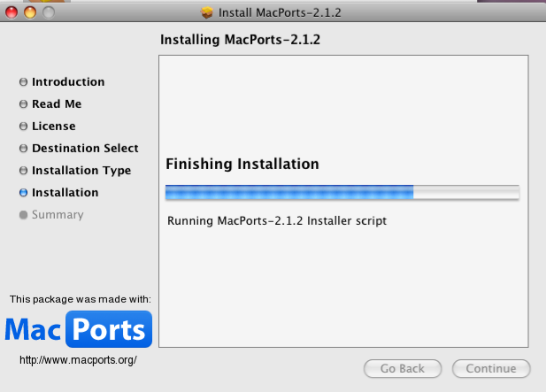
Task: Click the bullet beside Introduction step
Action: 23,82
